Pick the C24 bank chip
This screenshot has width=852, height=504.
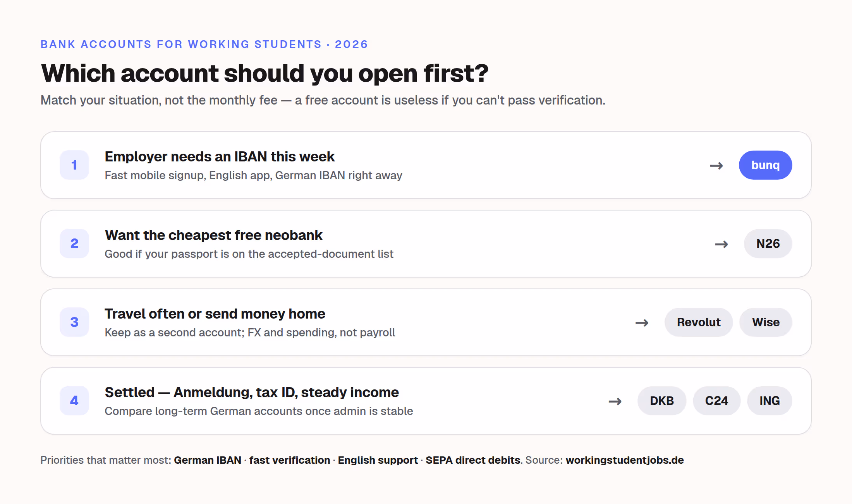click(716, 401)
